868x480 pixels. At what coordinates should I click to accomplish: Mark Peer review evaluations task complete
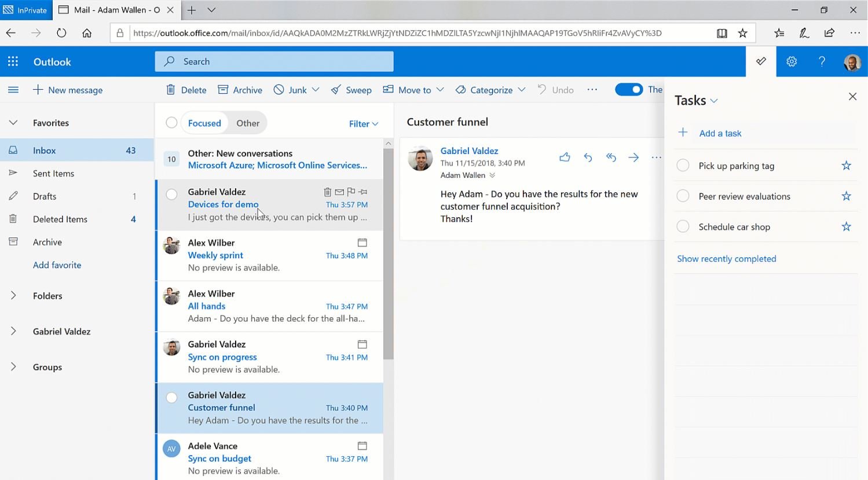[x=683, y=196]
